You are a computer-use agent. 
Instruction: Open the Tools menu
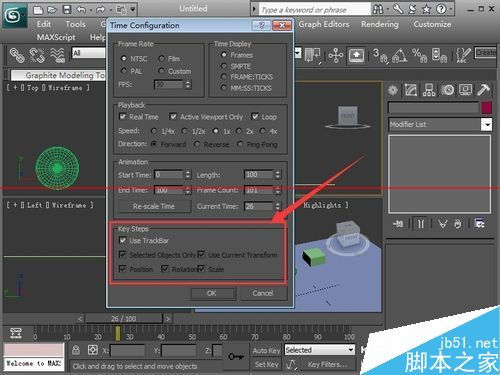pos(75,24)
